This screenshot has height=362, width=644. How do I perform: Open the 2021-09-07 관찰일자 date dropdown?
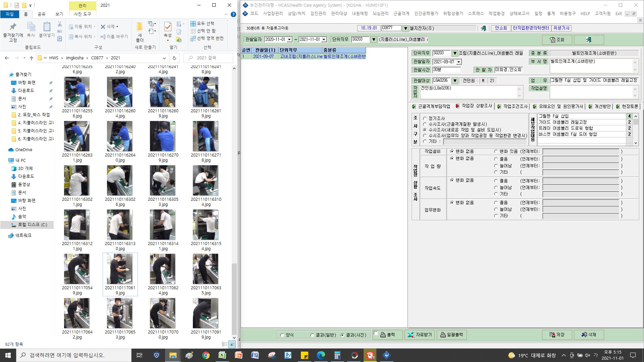click(x=459, y=62)
